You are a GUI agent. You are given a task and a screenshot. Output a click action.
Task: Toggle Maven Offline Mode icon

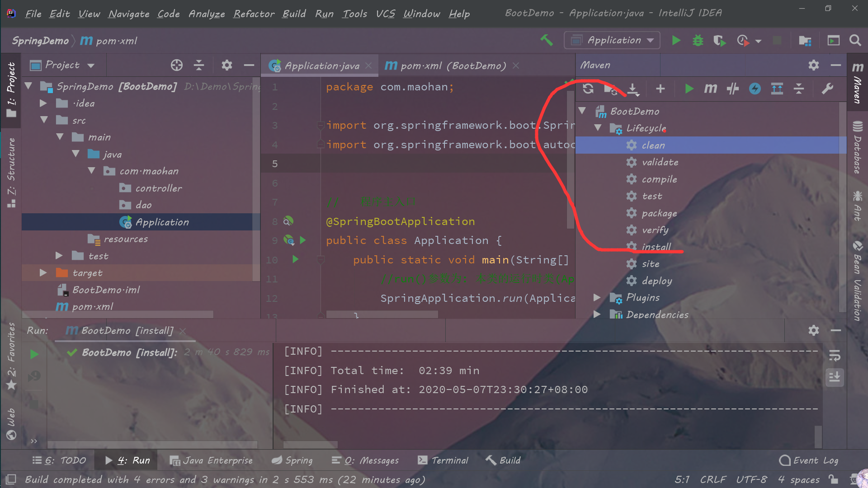pos(732,89)
